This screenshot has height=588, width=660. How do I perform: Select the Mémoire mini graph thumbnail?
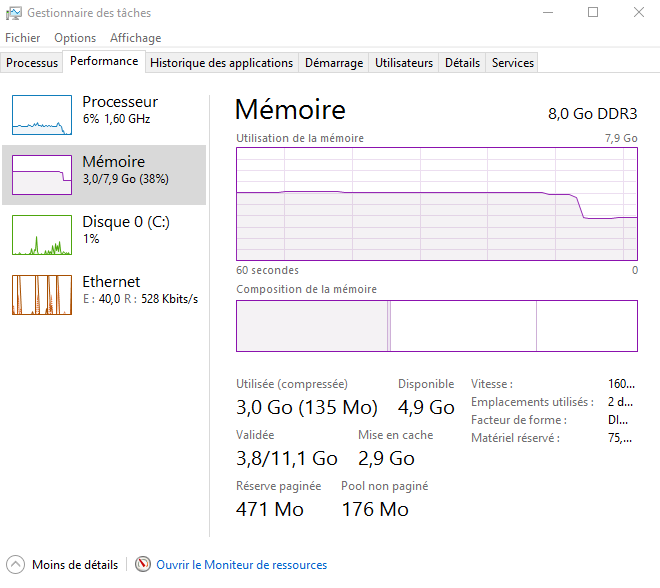click(42, 175)
